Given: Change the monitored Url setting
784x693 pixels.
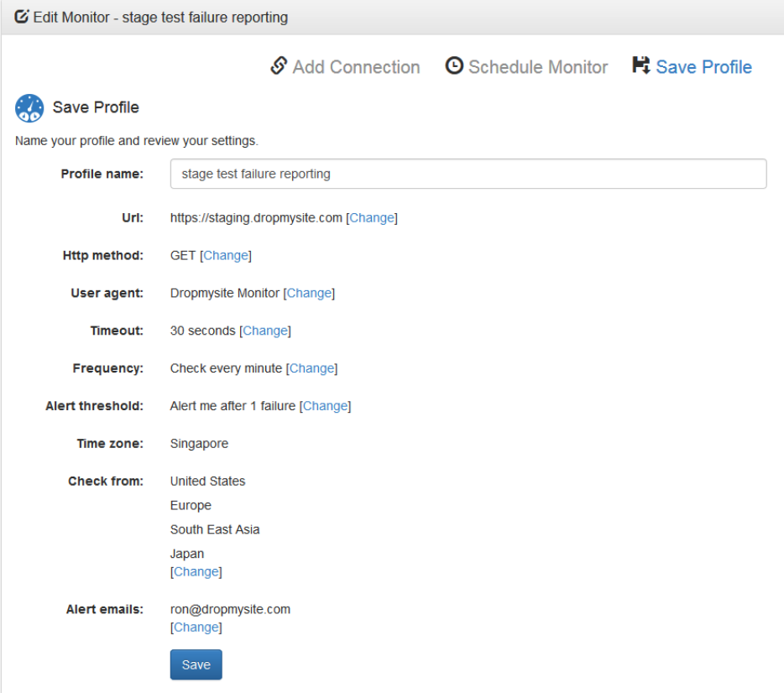Looking at the screenshot, I should 372,218.
